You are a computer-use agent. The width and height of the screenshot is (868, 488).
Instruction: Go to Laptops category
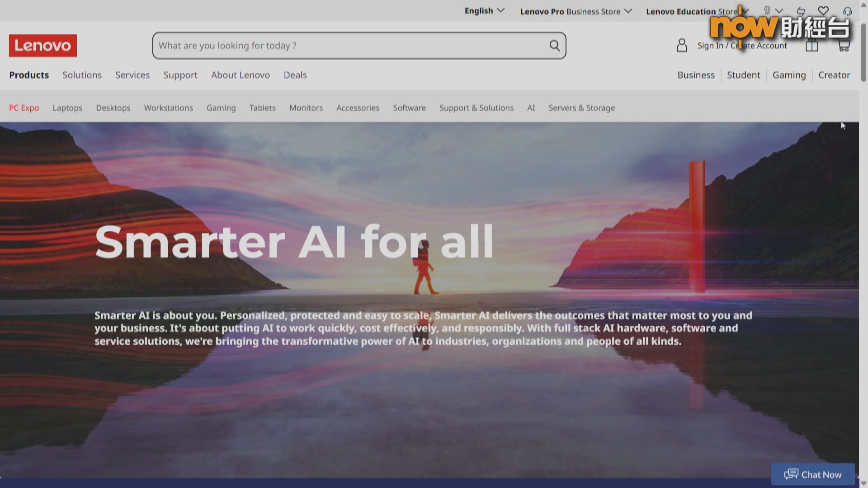(x=67, y=108)
